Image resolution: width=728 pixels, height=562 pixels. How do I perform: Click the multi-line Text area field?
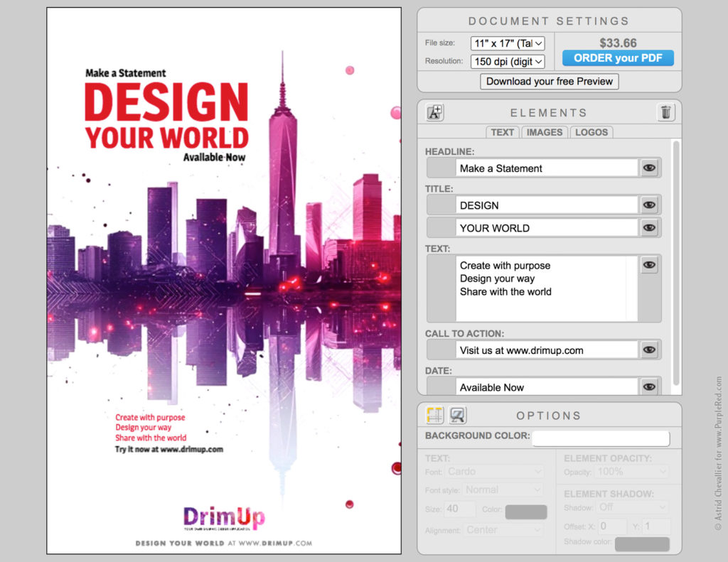(x=547, y=288)
